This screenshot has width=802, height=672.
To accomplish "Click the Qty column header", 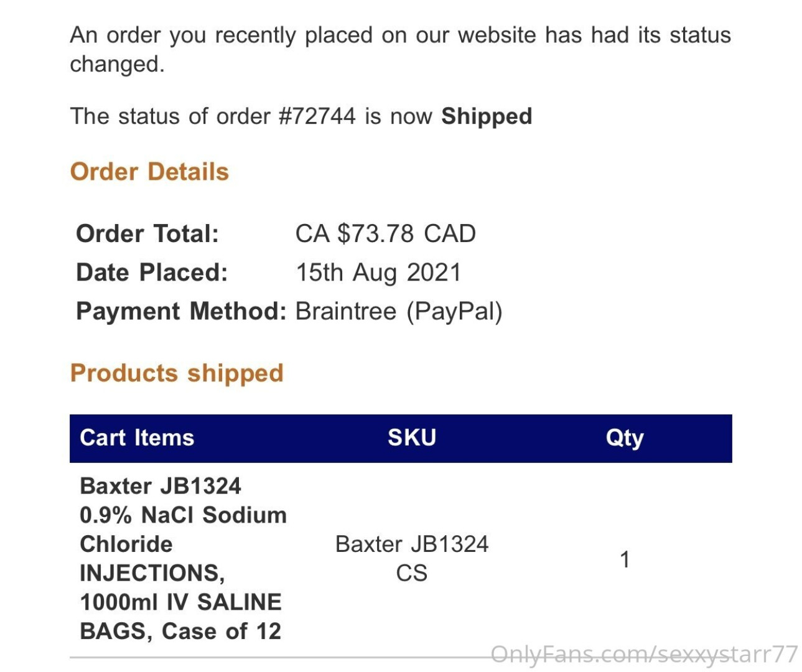I will point(625,438).
